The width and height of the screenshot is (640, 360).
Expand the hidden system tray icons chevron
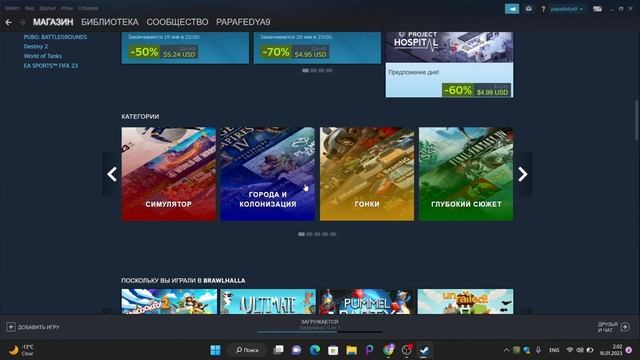pyautogui.click(x=507, y=350)
